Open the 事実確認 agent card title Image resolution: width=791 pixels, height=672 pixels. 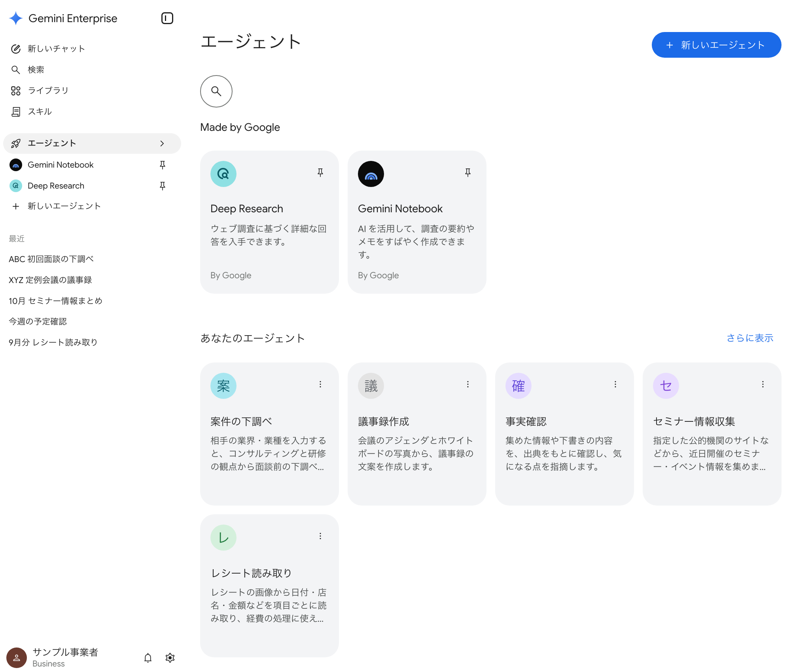pos(526,421)
